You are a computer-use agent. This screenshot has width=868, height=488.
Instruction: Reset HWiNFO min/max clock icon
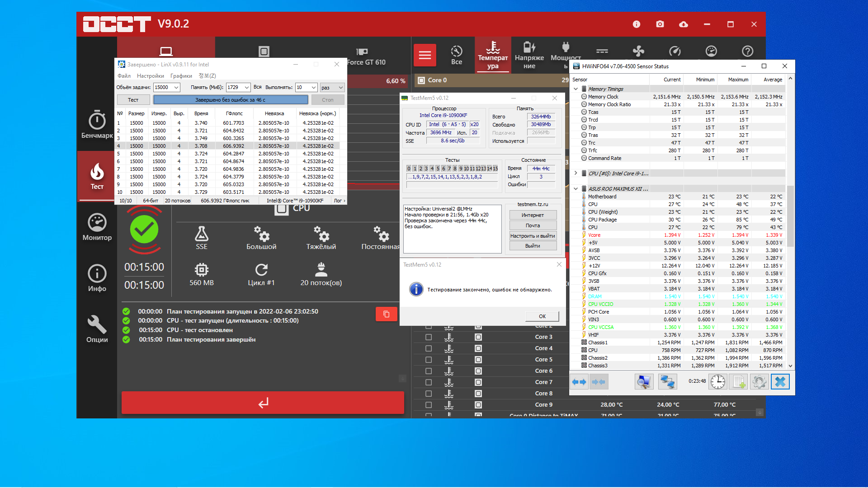tap(717, 382)
